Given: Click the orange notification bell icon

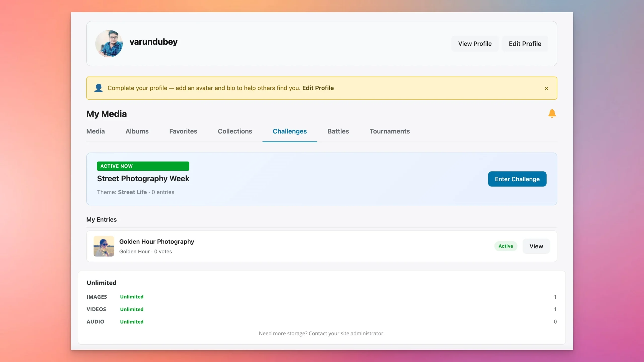Looking at the screenshot, I should (x=552, y=113).
